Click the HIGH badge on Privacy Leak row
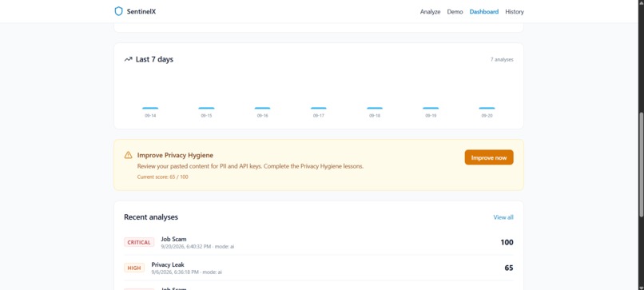Image resolution: width=644 pixels, height=290 pixels. [x=134, y=268]
